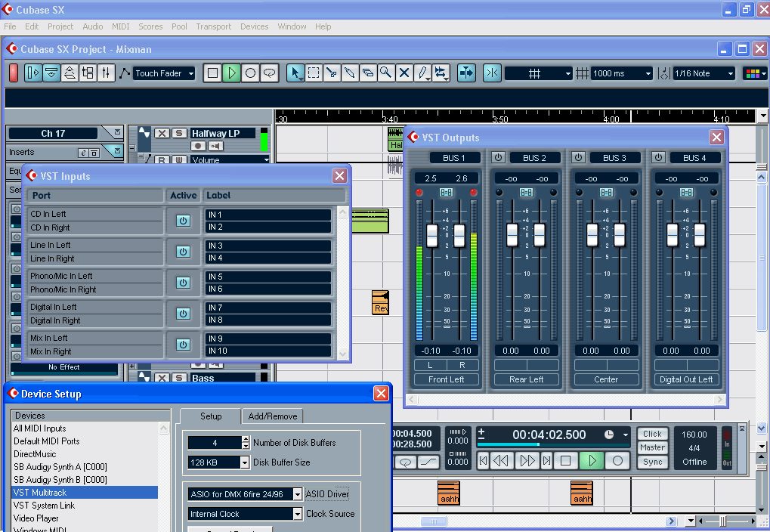This screenshot has height=532, width=770.
Task: Select VST System Link in devices list
Action: click(44, 506)
